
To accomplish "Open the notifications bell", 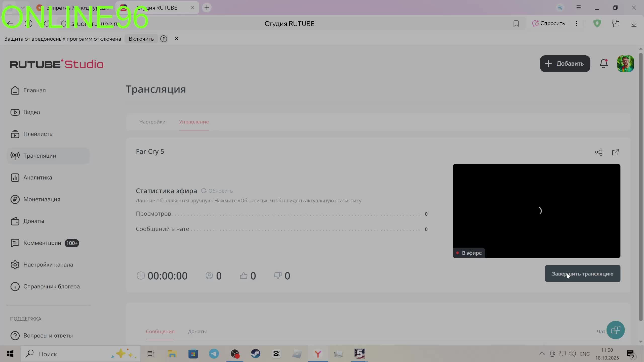I will click(x=603, y=64).
